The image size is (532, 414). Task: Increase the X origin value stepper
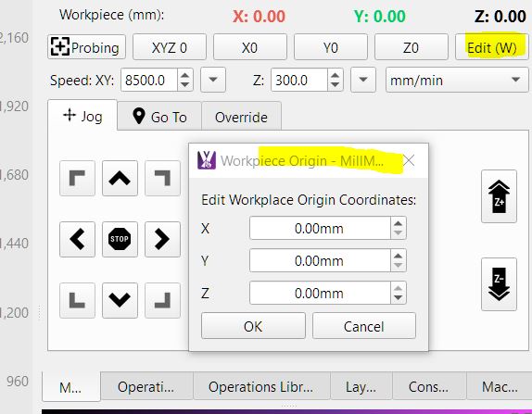point(398,223)
